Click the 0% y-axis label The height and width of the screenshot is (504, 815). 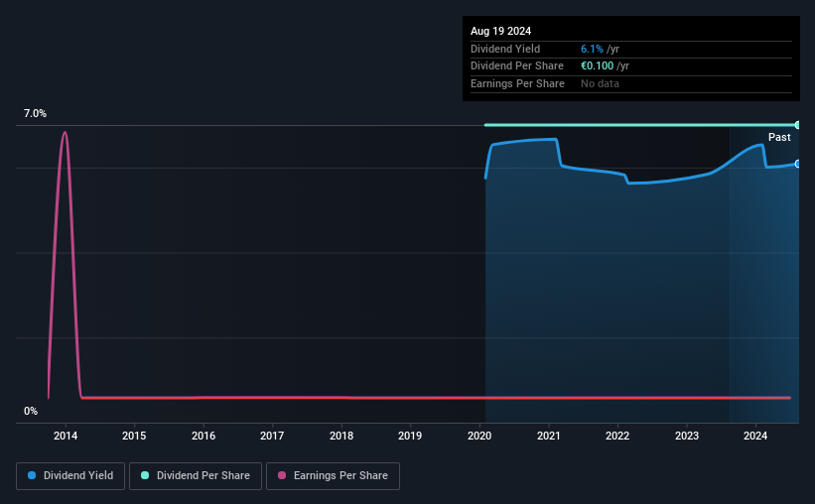point(31,411)
